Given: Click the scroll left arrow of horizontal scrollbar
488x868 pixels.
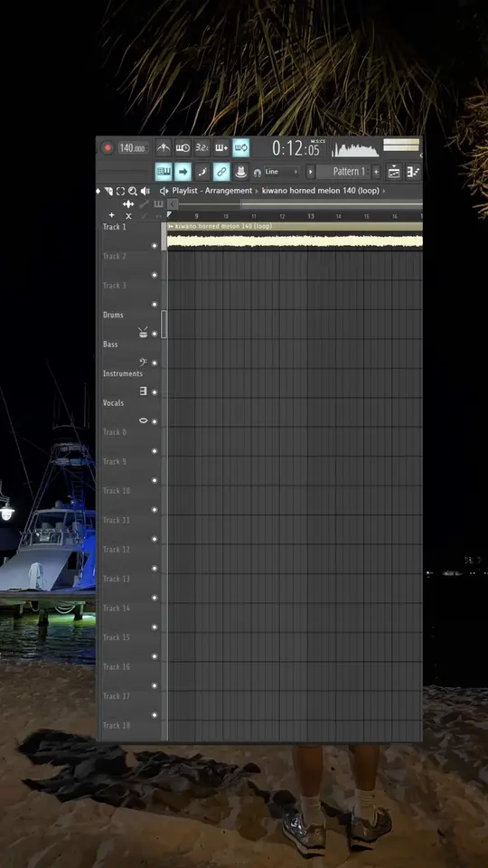Looking at the screenshot, I should [172, 204].
